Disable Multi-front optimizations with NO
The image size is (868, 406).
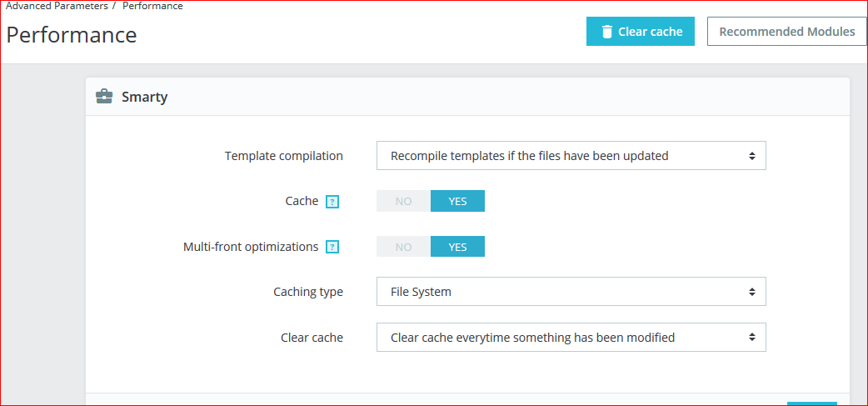(403, 247)
